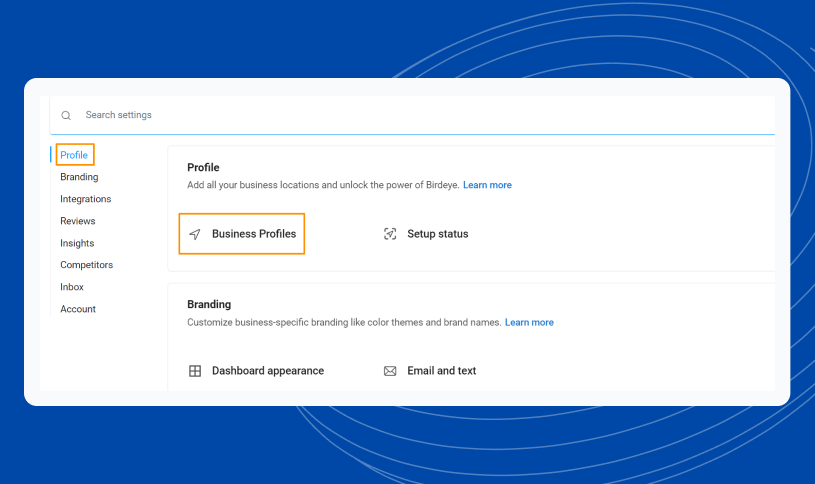Open Branding in the sidebar
The width and height of the screenshot is (815, 484).
pyautogui.click(x=79, y=177)
